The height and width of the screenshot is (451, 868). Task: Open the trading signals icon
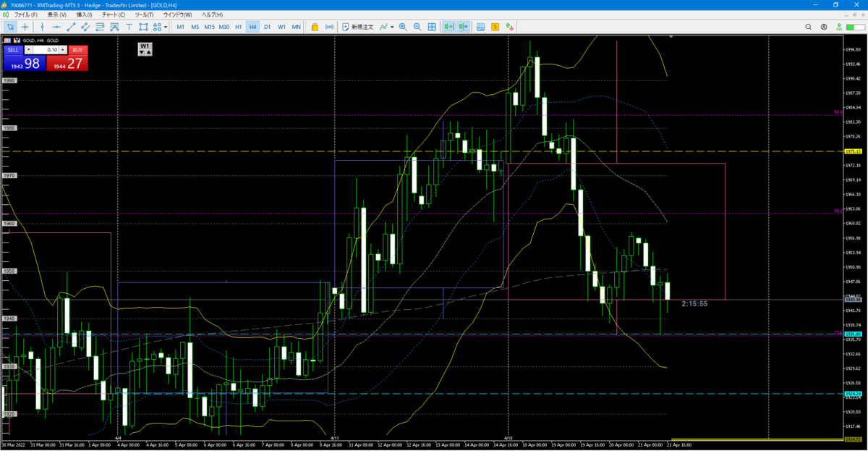(330, 27)
